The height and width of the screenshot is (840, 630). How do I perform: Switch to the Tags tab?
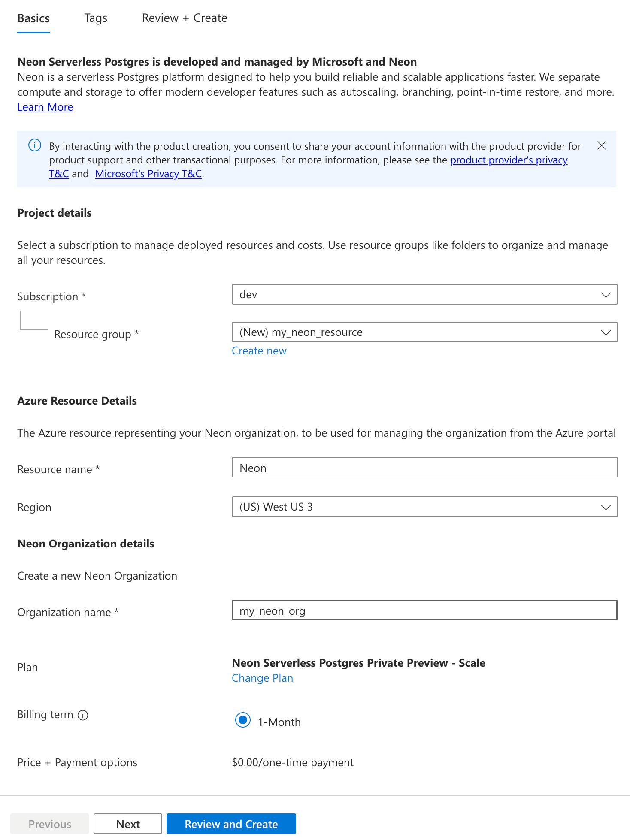click(x=95, y=18)
